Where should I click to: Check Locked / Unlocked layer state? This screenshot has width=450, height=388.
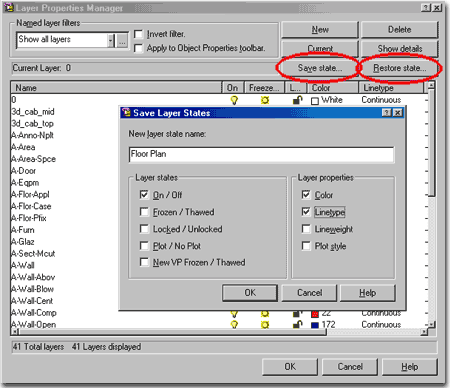coord(144,229)
